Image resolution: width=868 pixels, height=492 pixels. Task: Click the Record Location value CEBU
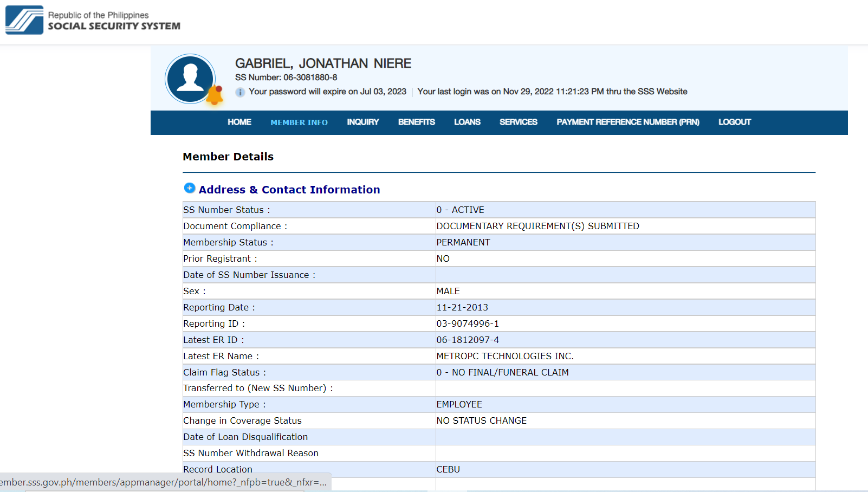[x=448, y=469]
